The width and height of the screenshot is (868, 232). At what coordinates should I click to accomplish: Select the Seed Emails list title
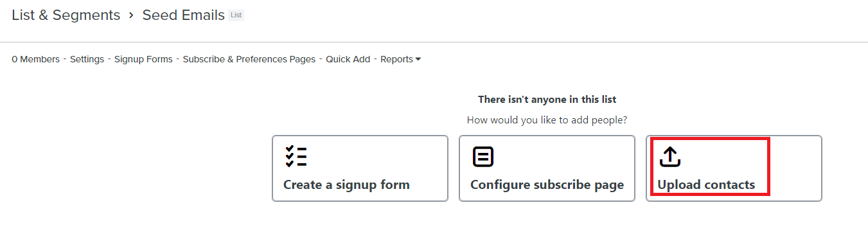183,15
